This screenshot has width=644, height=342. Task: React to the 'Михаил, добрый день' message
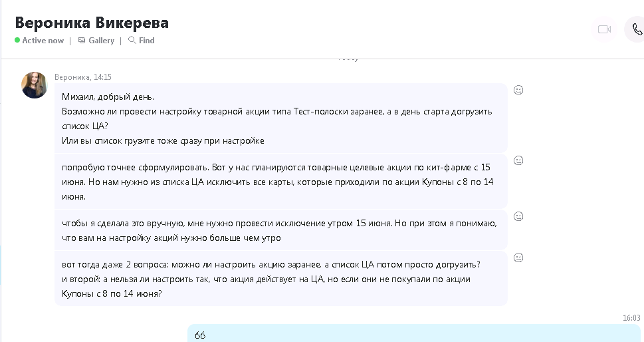(x=518, y=90)
